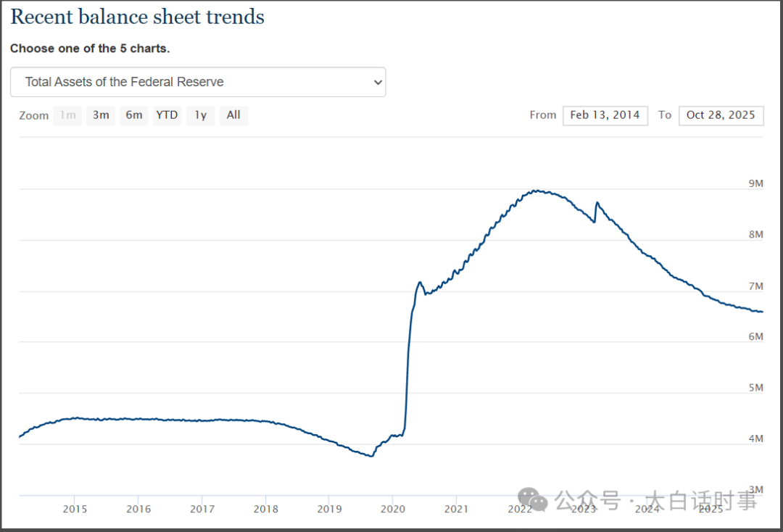Image resolution: width=783 pixels, height=532 pixels.
Task: Click the To date field Oct 28, 2025
Action: (721, 115)
